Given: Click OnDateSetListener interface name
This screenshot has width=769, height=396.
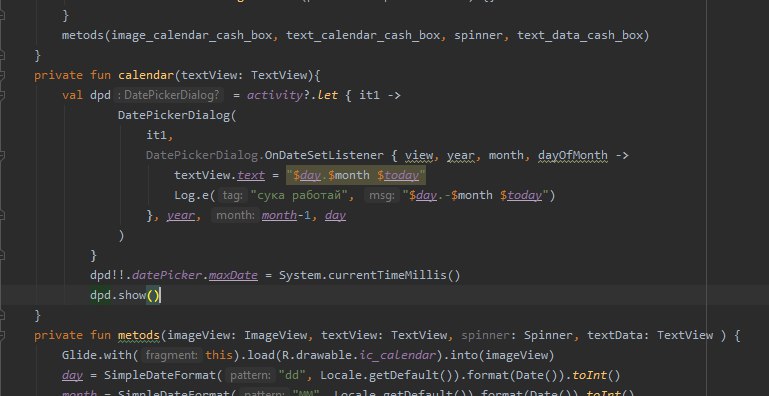Looking at the screenshot, I should (x=324, y=155).
